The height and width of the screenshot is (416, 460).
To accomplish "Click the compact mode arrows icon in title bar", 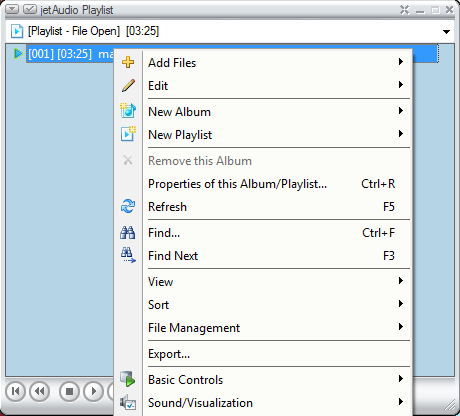I will point(404,10).
